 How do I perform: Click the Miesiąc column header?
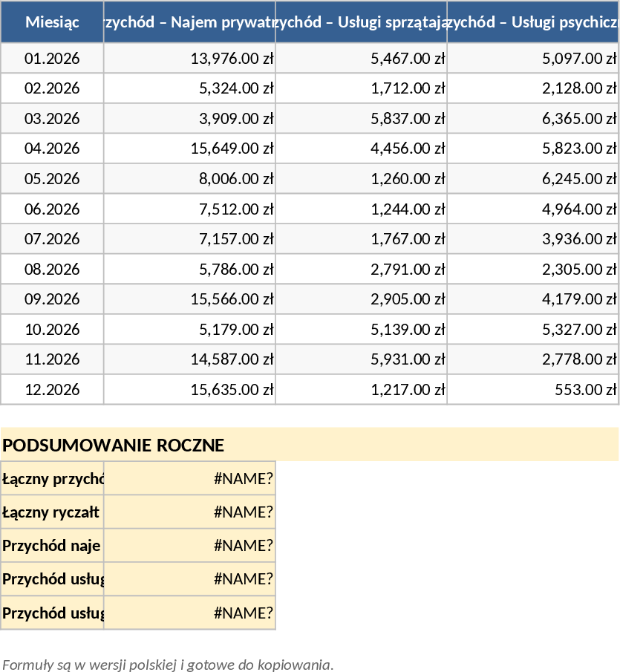[x=52, y=22]
